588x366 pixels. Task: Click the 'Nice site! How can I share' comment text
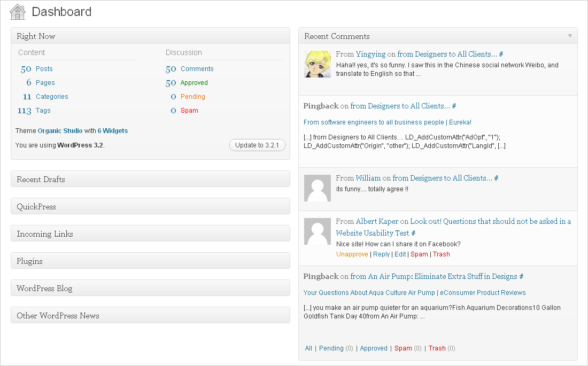(x=398, y=244)
